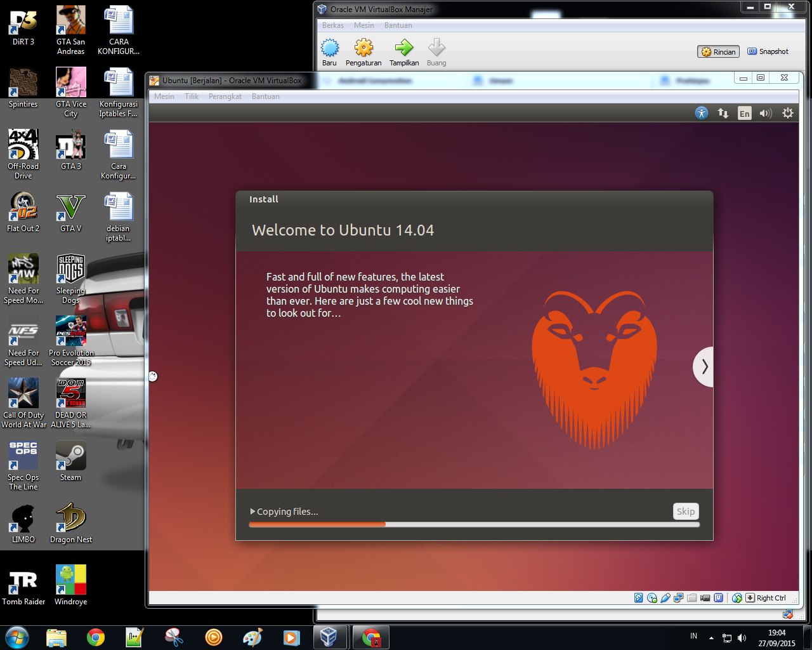Open Paint from the taskbar
This screenshot has width=812, height=650.
click(252, 637)
